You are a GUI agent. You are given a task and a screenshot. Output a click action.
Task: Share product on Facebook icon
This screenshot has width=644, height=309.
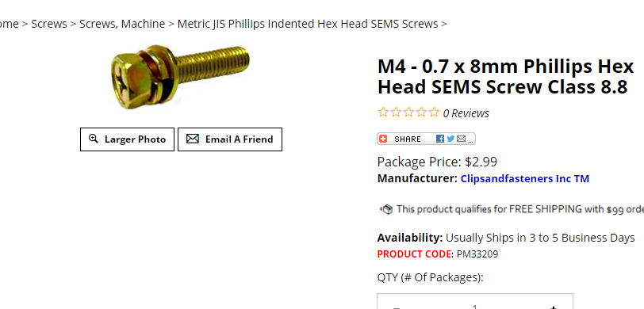coord(440,139)
